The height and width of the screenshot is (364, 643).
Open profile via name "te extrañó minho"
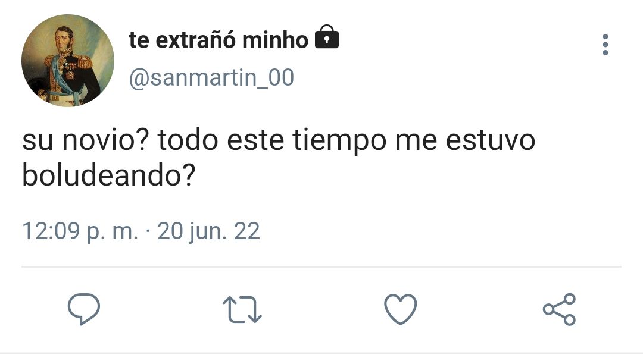[x=219, y=40]
